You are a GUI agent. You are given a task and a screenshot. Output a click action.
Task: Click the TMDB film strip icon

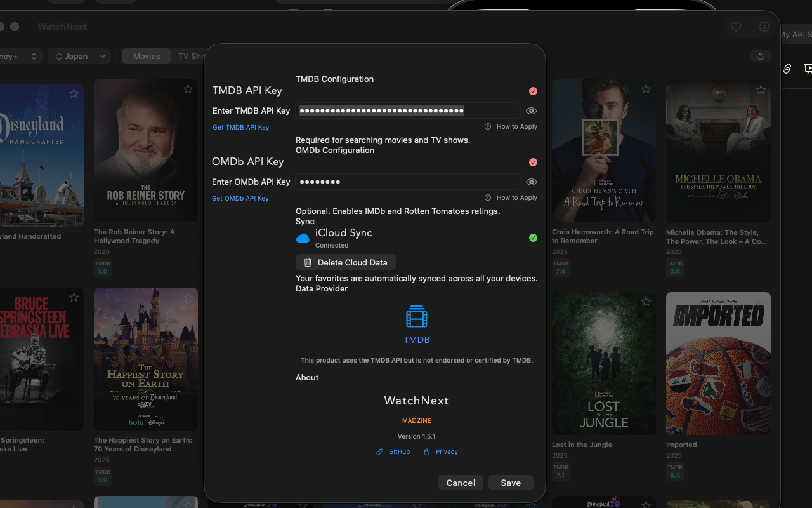coord(416,316)
